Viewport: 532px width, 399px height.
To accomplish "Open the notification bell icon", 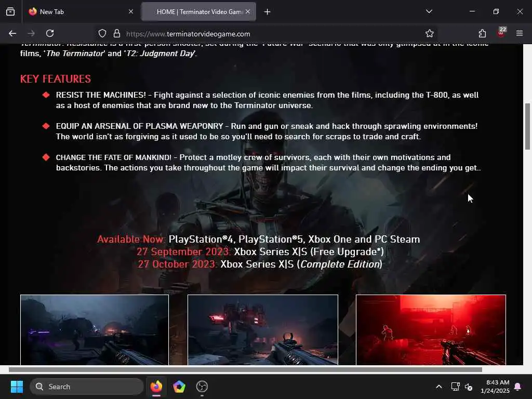I will point(518,387).
